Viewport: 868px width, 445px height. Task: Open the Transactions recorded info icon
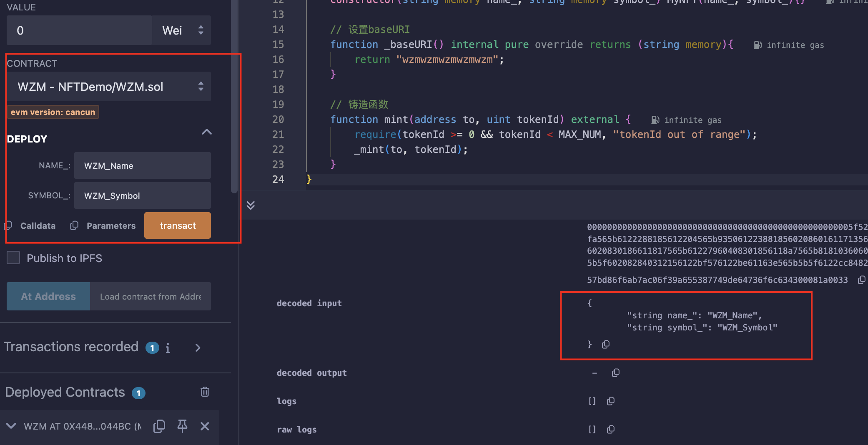point(168,348)
